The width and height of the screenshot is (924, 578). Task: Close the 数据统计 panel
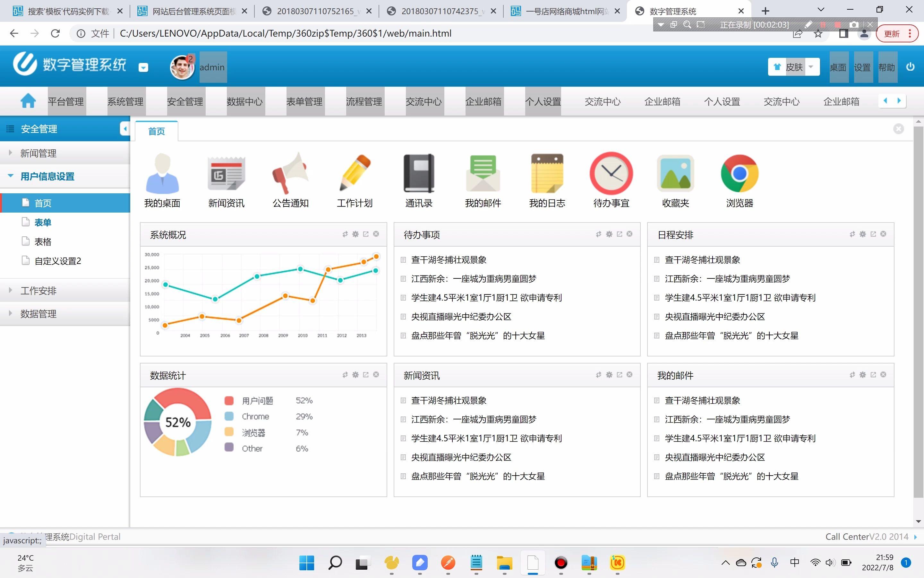[x=376, y=375]
